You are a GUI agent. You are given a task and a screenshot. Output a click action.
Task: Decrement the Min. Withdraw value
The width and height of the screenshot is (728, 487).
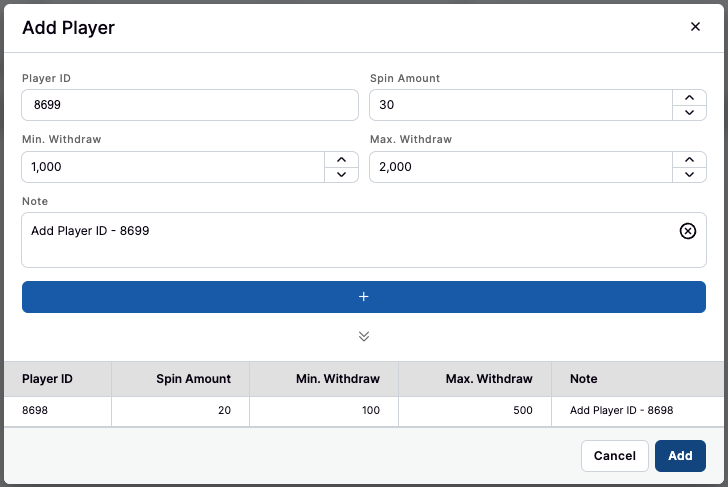click(341, 175)
